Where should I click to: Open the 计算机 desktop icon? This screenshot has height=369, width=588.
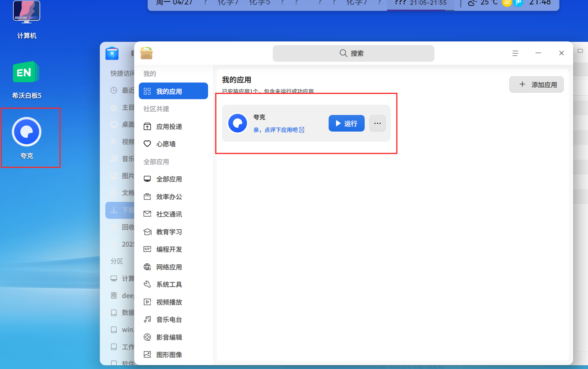click(27, 20)
